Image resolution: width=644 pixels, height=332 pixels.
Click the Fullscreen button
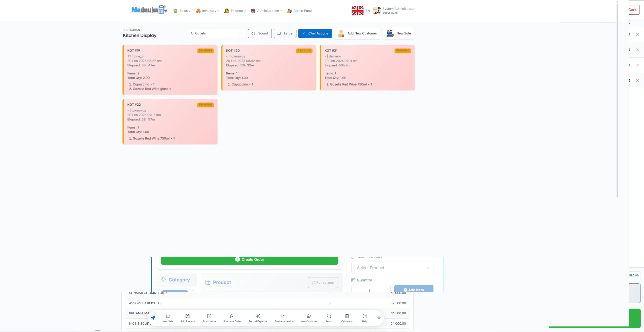(323, 282)
